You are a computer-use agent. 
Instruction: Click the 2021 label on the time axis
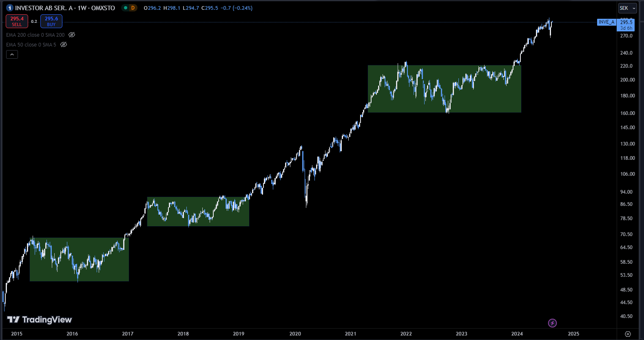coord(350,334)
